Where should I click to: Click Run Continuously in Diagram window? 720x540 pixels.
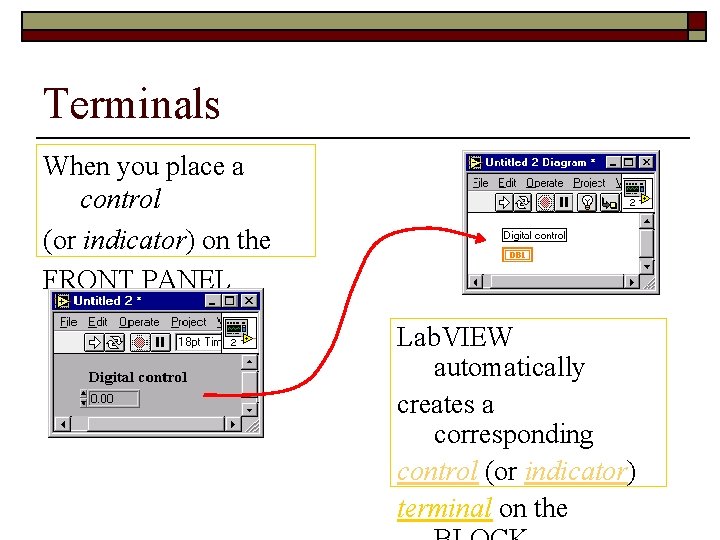pyautogui.click(x=522, y=202)
